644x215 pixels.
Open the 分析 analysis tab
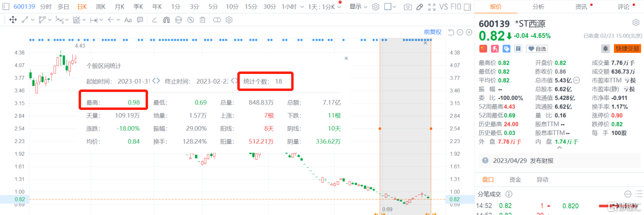(538, 7)
